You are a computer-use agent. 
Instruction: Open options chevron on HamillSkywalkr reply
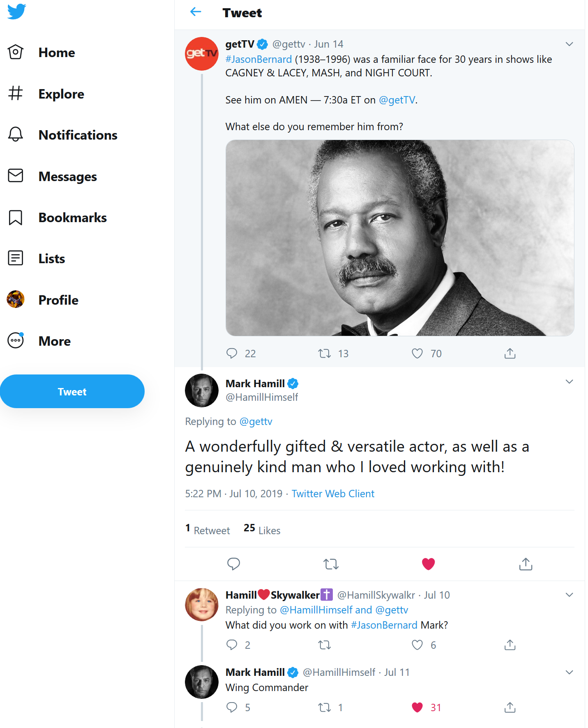(x=569, y=595)
